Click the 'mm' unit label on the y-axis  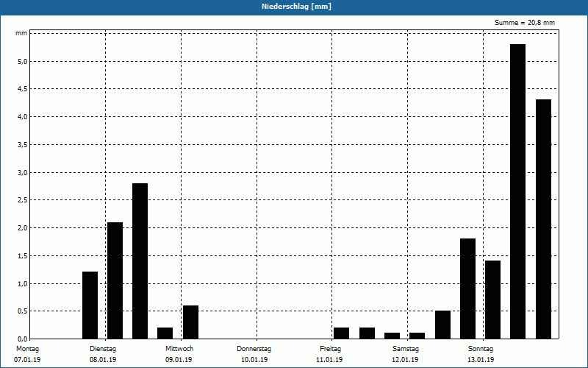21,33
